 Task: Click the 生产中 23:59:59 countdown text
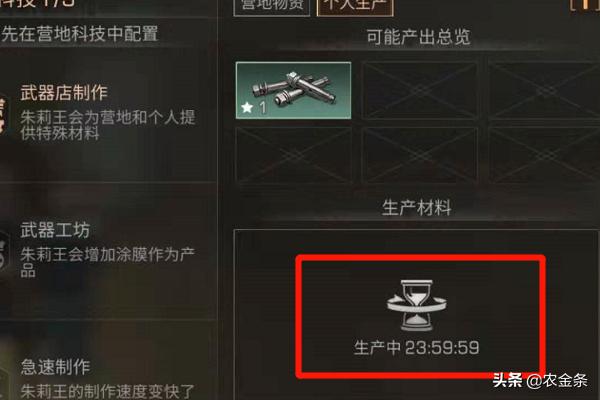[416, 348]
